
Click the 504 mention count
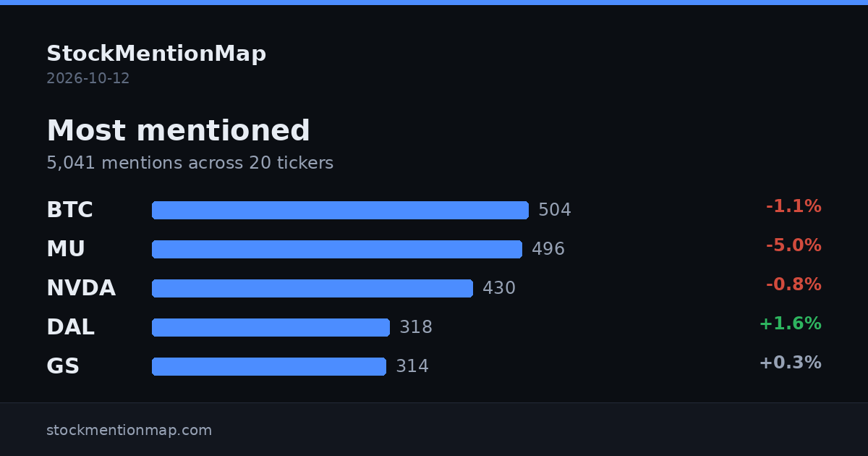tap(555, 210)
